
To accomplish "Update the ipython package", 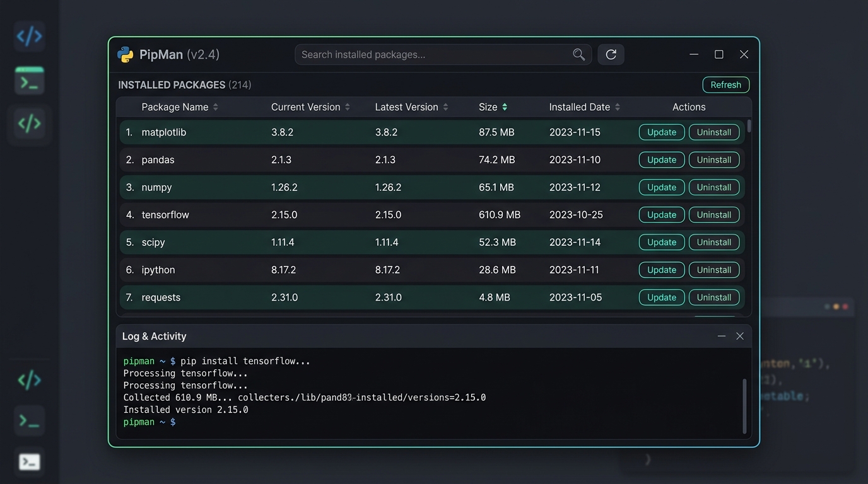I will (662, 270).
